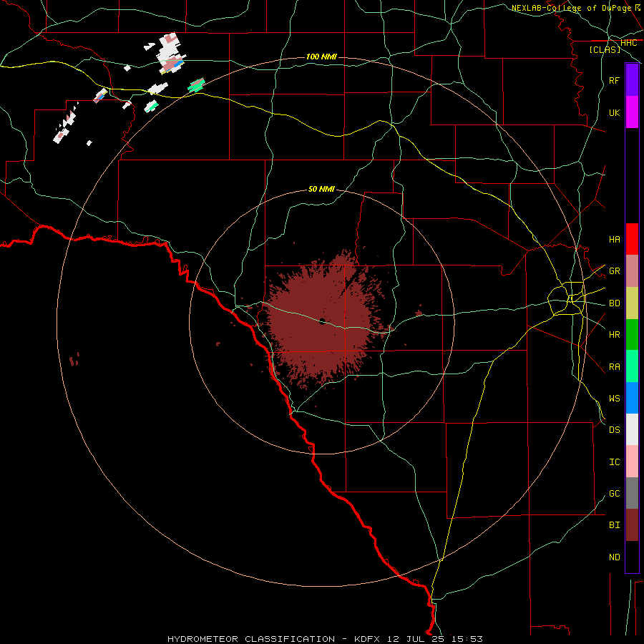This screenshot has width=644, height=644.
Task: Click the "IC" legend label
Action: tap(614, 462)
